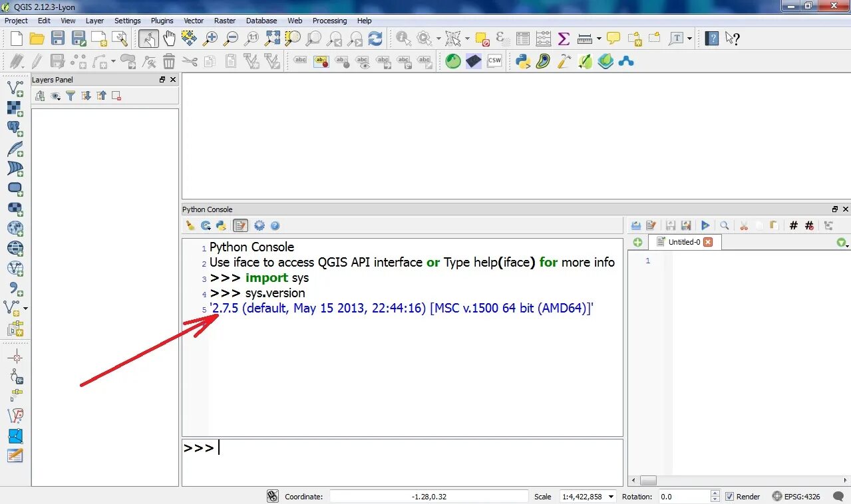
Task: Expand new layer dropdown in side toolbar
Action: pos(25,308)
